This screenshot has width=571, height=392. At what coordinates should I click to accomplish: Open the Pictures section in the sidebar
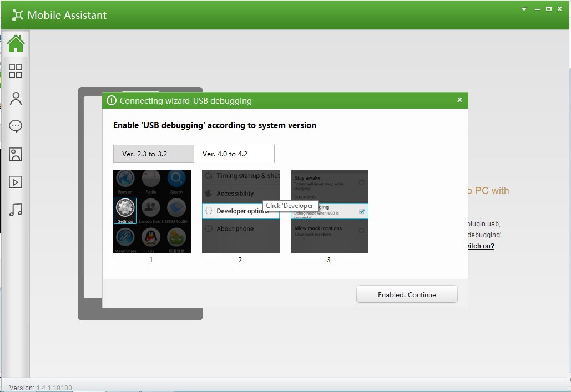coord(16,154)
